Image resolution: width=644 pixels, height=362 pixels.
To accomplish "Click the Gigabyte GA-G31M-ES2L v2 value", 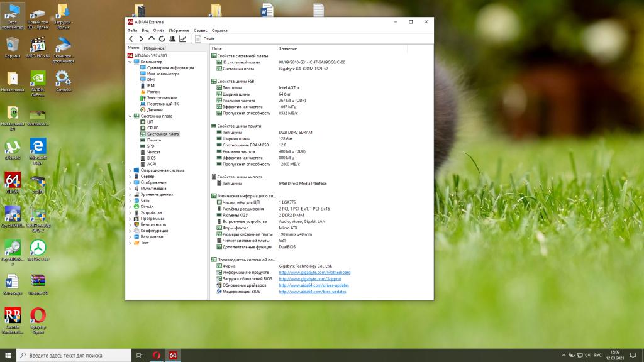I will pos(304,69).
